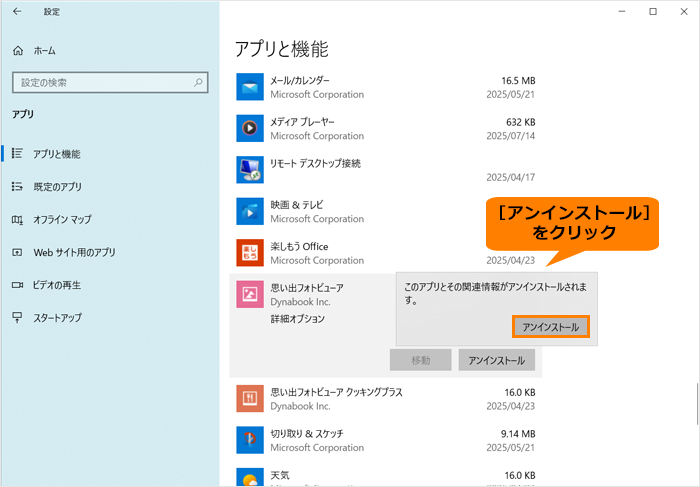Select 切り取り & スケッチ in the list
The height and width of the screenshot is (487, 700).
[x=307, y=434]
